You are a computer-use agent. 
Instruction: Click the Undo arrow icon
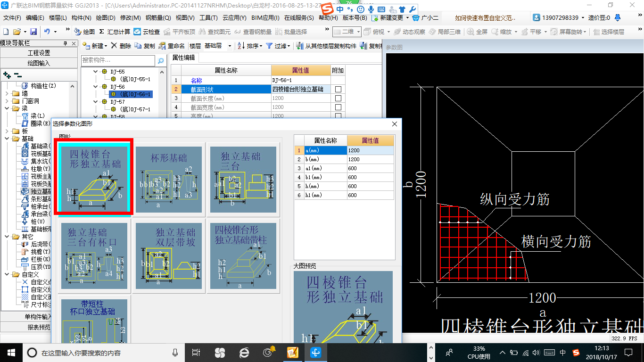click(x=47, y=32)
